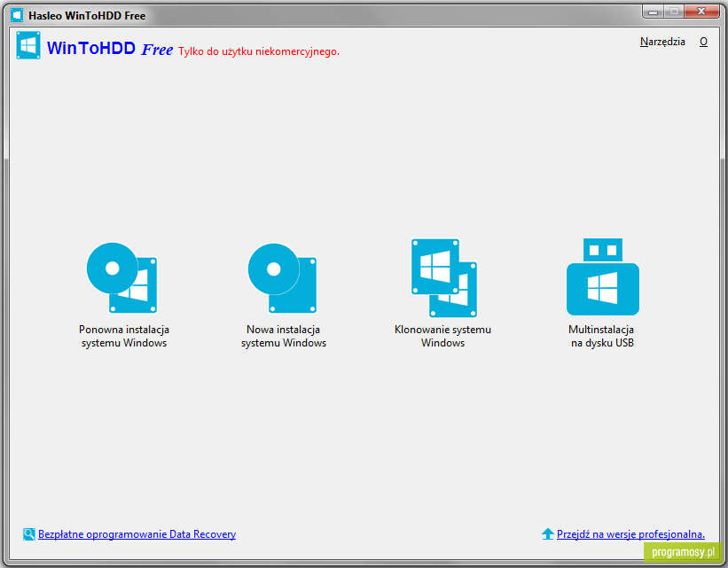Click the WinToHDD logo icon in header
This screenshot has height=568, width=728.
[x=28, y=45]
